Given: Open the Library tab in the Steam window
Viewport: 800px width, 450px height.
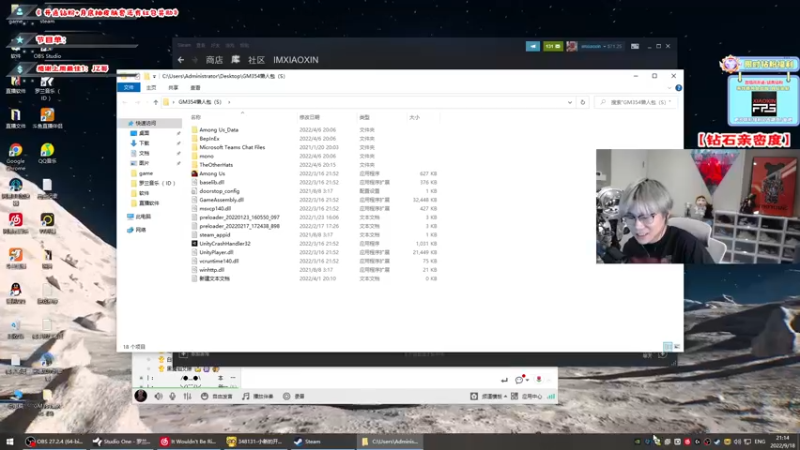Looking at the screenshot, I should 235,60.
